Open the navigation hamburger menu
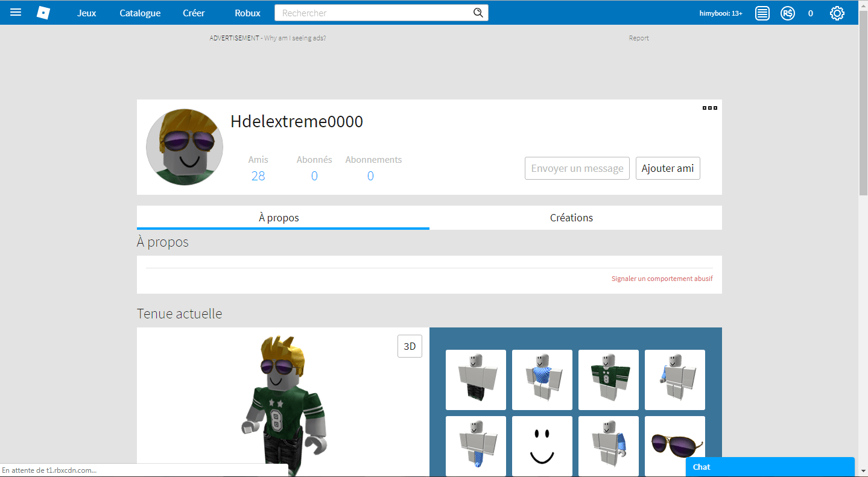 coord(15,12)
